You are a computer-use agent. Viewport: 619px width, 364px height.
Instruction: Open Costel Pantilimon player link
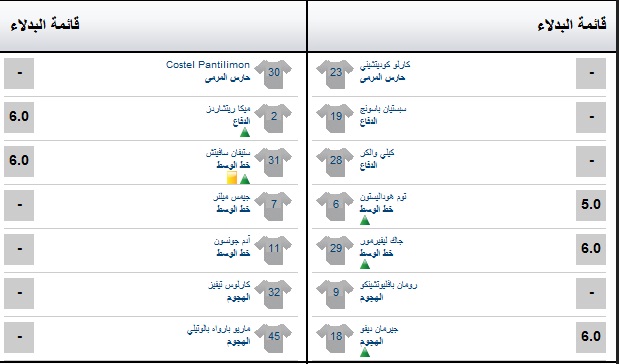pos(208,65)
